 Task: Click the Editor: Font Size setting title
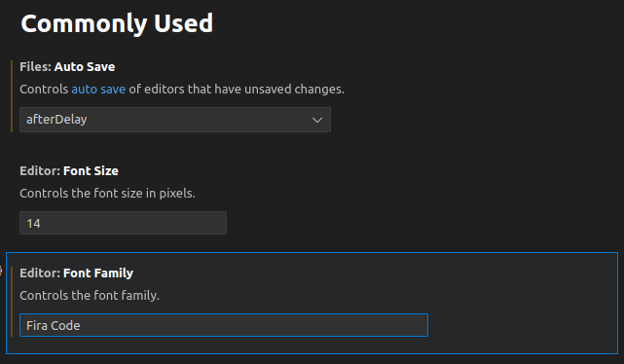69,171
